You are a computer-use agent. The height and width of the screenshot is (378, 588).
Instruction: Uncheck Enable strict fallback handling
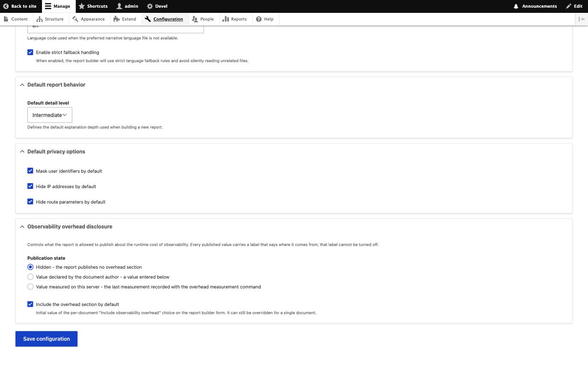pyautogui.click(x=30, y=52)
